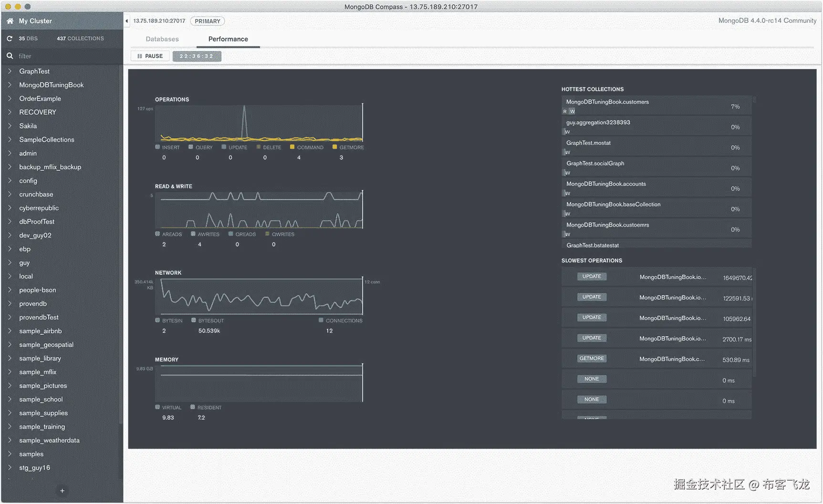Expand the GraphTest database chevron

coord(10,71)
